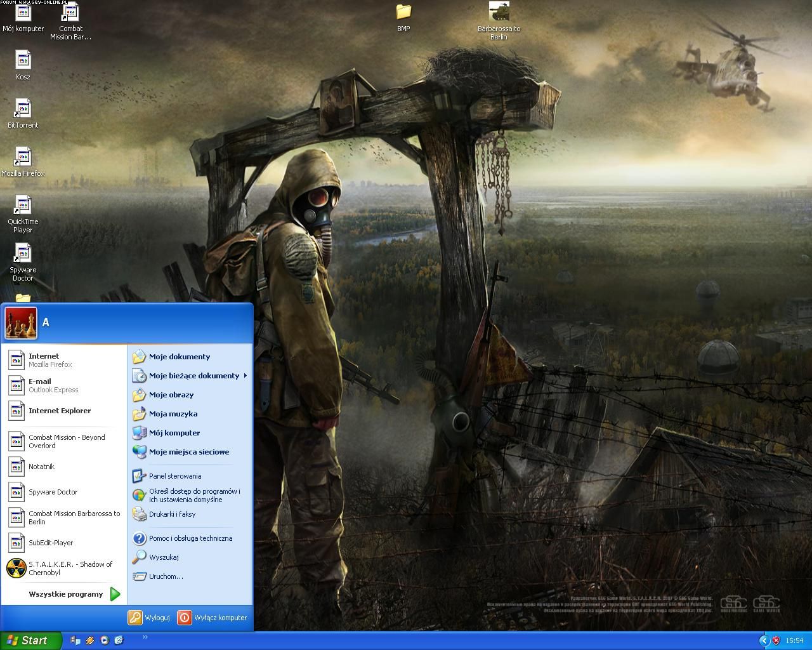Open Panel sterowania
Screen dimensions: 812x650
190,476
